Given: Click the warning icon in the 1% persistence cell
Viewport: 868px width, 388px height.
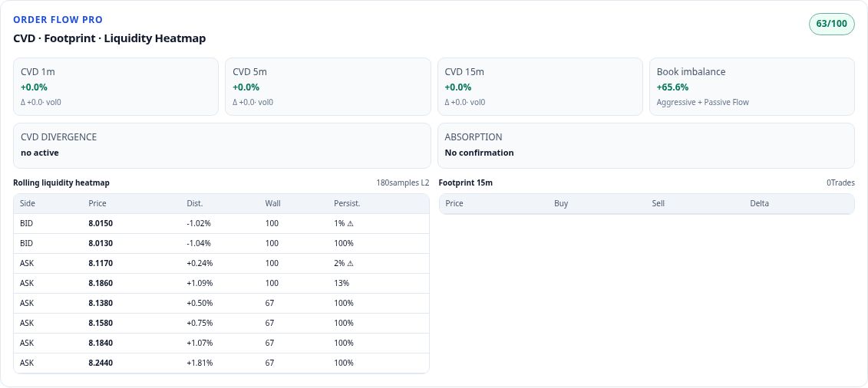Looking at the screenshot, I should [350, 223].
